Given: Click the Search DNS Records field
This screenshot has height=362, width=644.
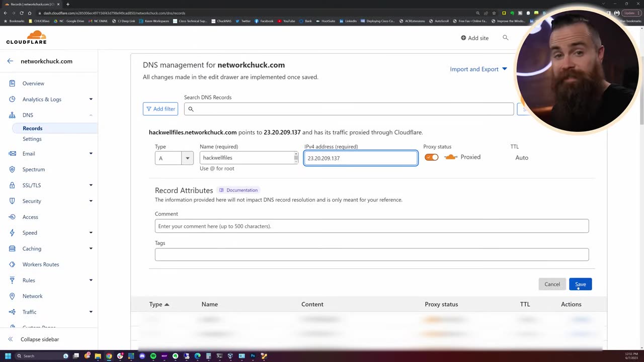Looking at the screenshot, I should click(349, 109).
